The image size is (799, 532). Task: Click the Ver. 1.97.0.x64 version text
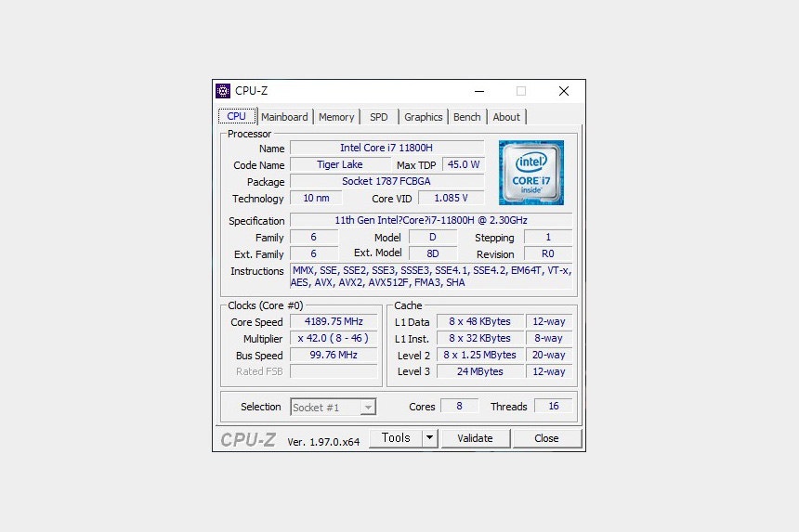[323, 442]
